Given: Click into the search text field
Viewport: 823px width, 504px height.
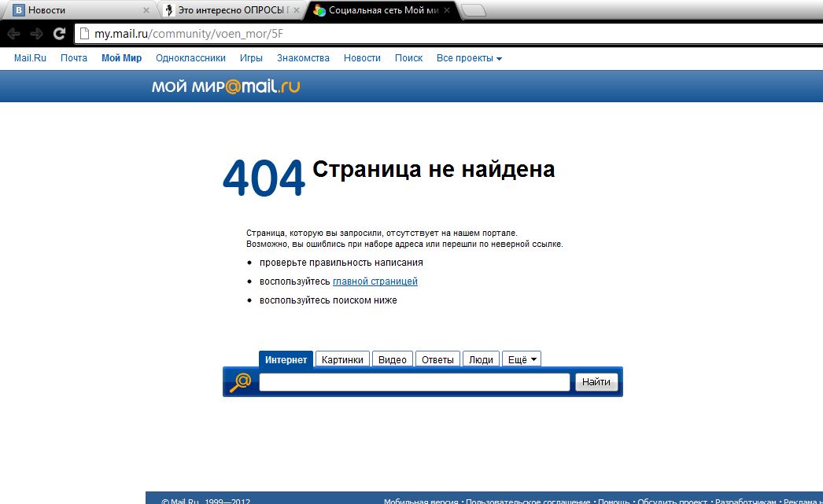Looking at the screenshot, I should pos(414,382).
